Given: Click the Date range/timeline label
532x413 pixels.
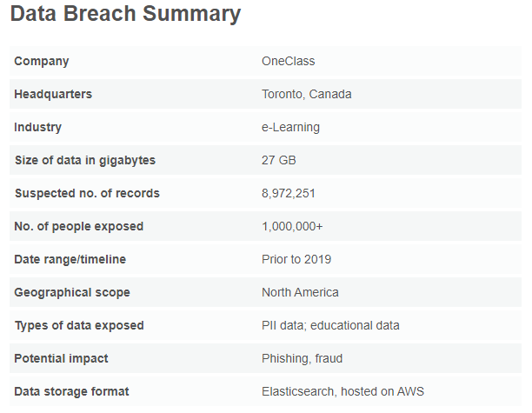Looking at the screenshot, I should [x=70, y=259].
